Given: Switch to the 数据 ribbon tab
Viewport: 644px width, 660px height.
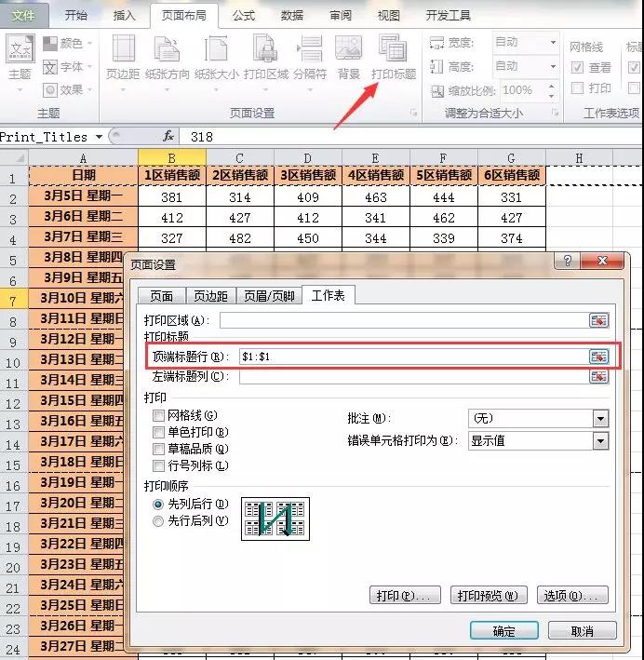Looking at the screenshot, I should [291, 16].
